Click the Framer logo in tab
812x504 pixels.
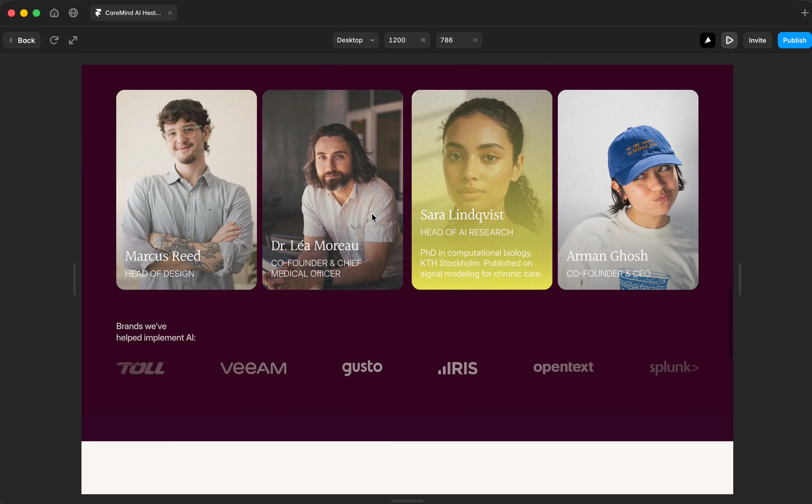click(98, 13)
